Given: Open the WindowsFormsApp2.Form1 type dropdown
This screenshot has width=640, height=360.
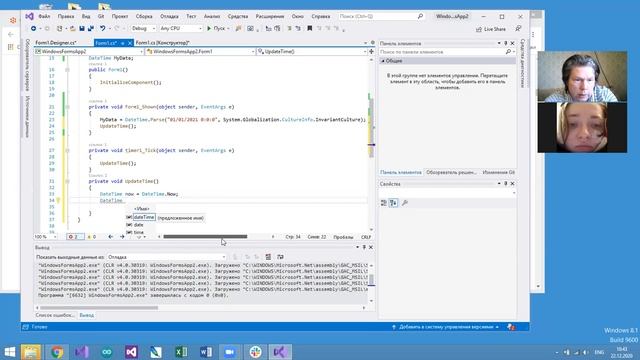Looking at the screenshot, I should point(200,52).
